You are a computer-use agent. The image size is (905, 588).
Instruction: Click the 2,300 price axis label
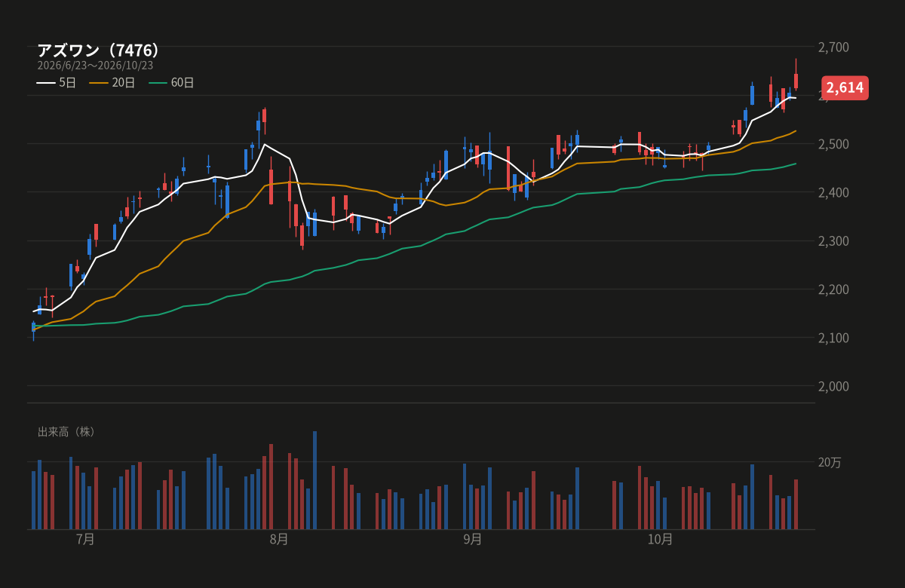[833, 241]
